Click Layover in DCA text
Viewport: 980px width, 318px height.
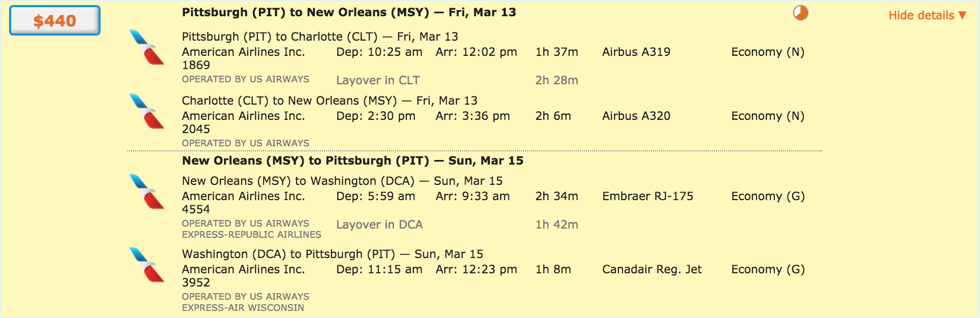[x=379, y=225]
